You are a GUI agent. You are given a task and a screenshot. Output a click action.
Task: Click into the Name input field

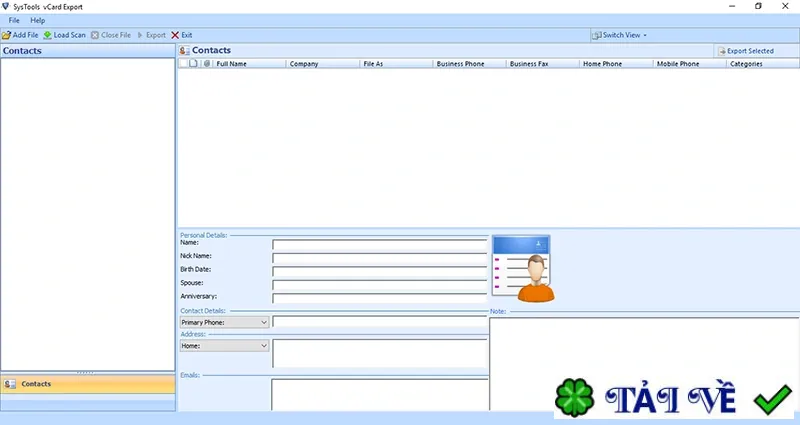(380, 245)
